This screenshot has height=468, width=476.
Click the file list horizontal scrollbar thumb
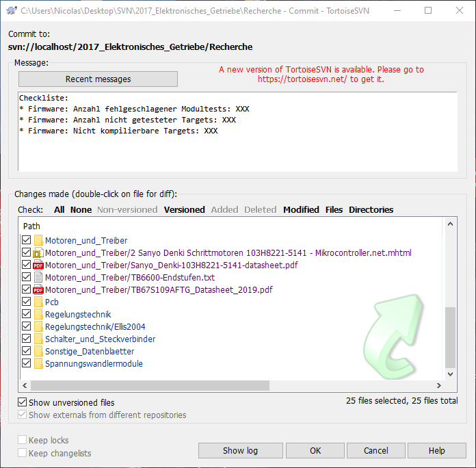coord(150,385)
